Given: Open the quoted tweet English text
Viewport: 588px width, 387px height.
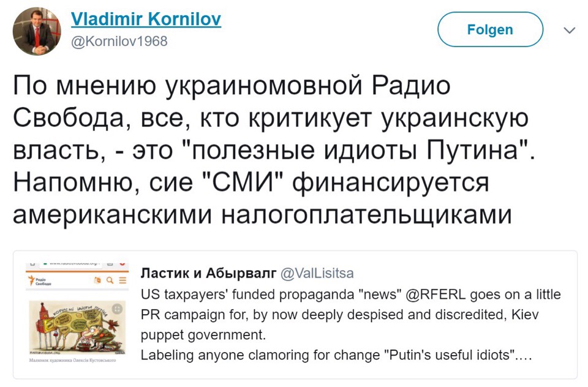Looking at the screenshot, I should 350,314.
